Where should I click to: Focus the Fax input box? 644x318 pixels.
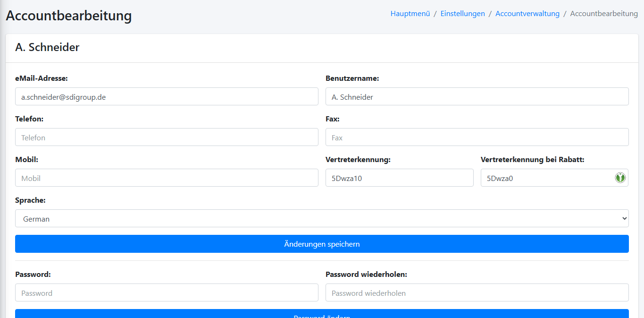pyautogui.click(x=477, y=137)
